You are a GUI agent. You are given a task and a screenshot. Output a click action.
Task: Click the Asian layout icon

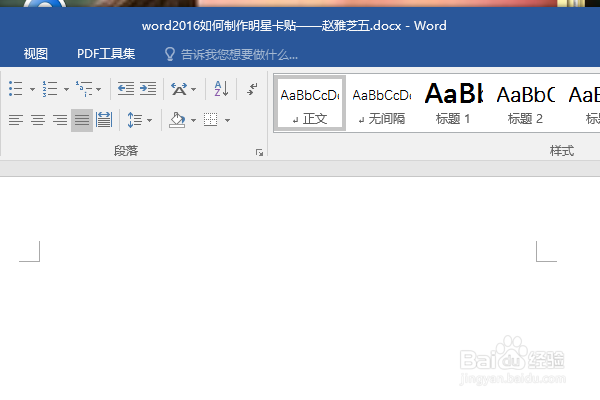(x=179, y=89)
